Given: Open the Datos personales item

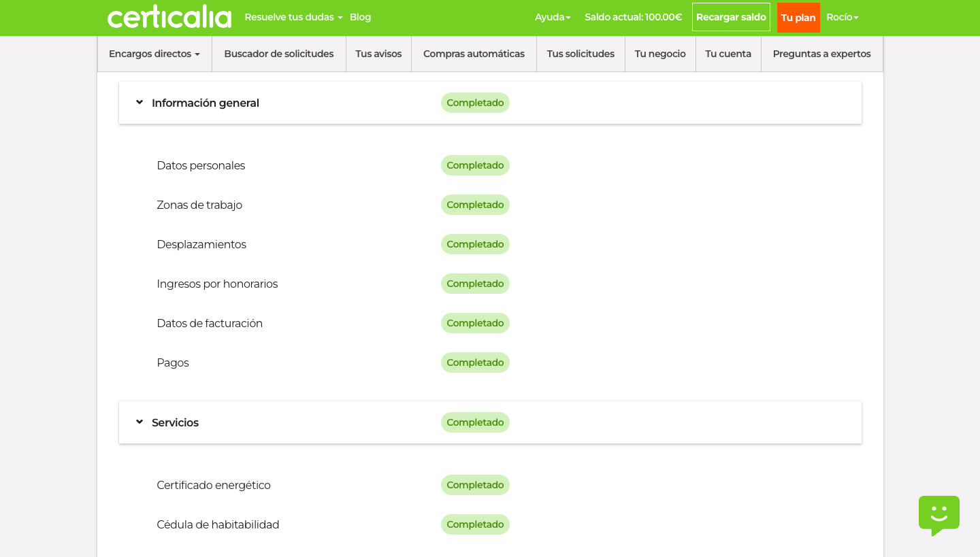Looking at the screenshot, I should click(x=201, y=165).
